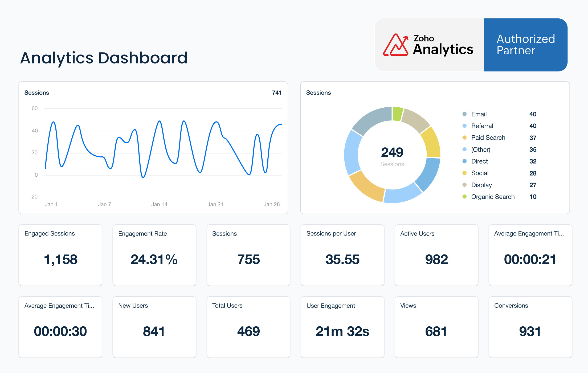The width and height of the screenshot is (588, 373).
Task: Select the Direct legend color dot
Action: tap(464, 161)
